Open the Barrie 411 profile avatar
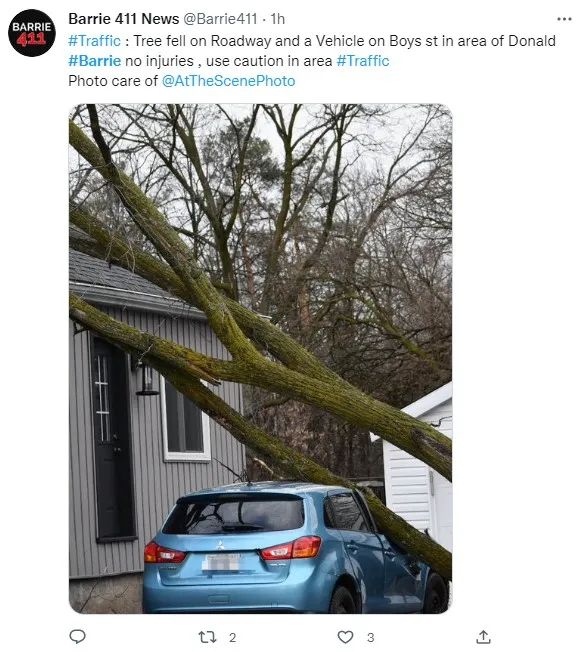 click(x=32, y=33)
